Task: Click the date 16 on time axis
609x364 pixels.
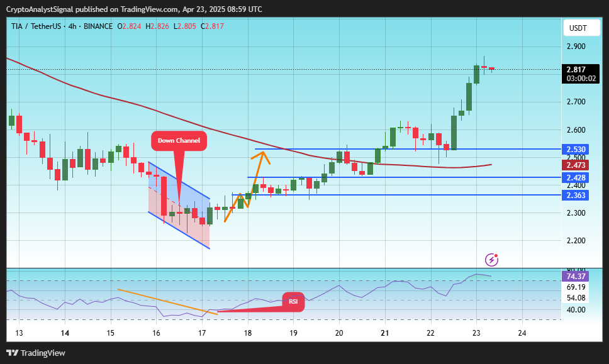Action: pos(156,333)
